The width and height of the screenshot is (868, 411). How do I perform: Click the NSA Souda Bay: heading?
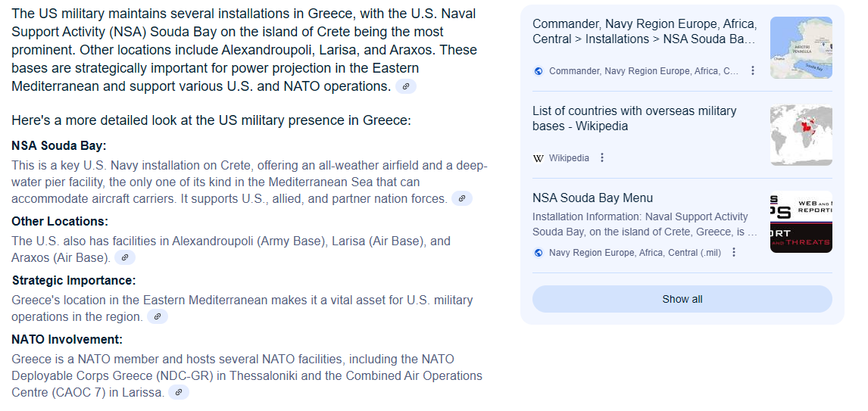point(58,146)
